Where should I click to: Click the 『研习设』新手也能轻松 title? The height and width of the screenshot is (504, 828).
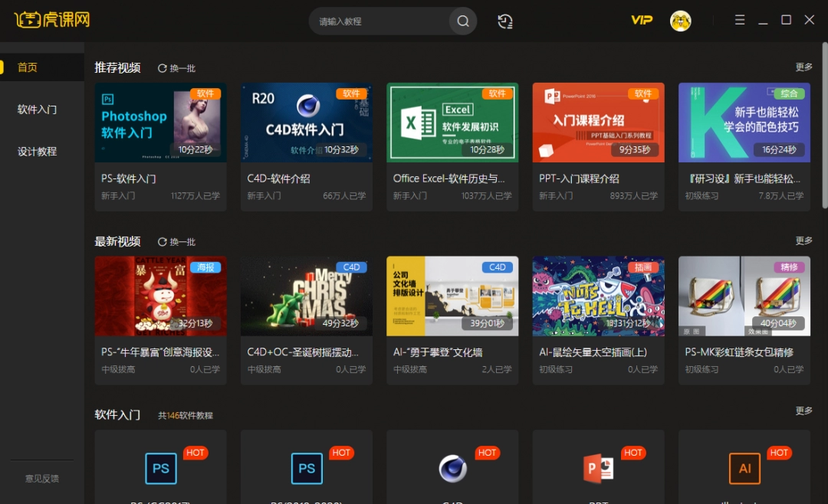(x=744, y=179)
